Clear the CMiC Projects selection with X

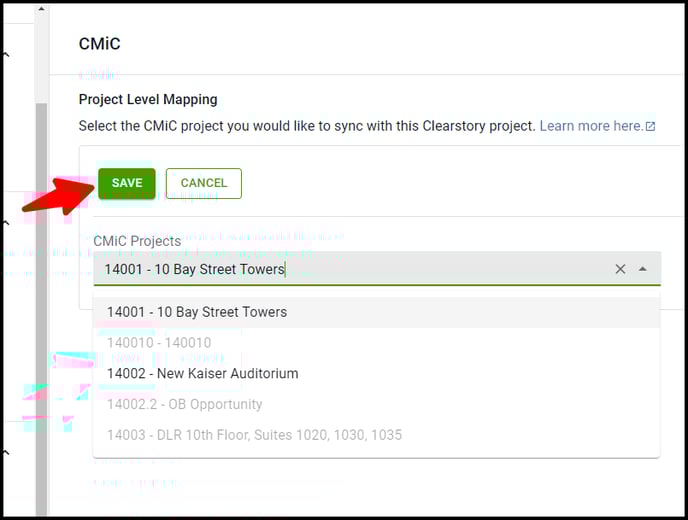click(x=620, y=269)
